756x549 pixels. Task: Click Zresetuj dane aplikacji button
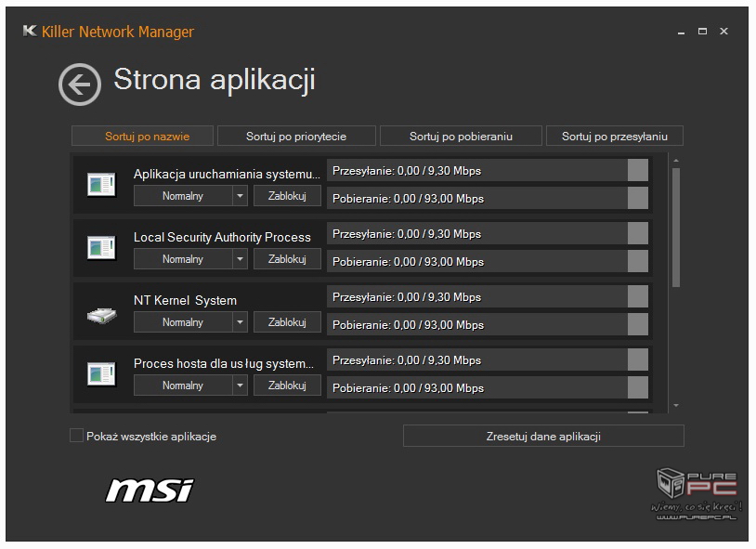point(543,436)
